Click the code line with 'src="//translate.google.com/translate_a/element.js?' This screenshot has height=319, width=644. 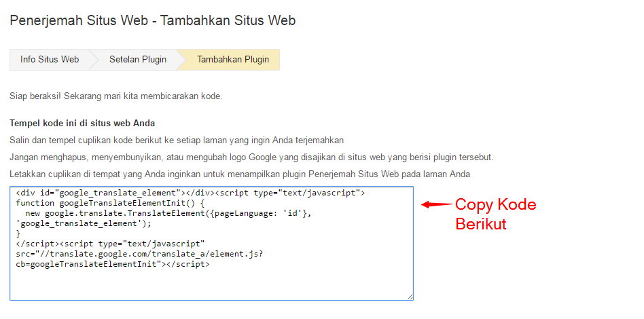139,254
